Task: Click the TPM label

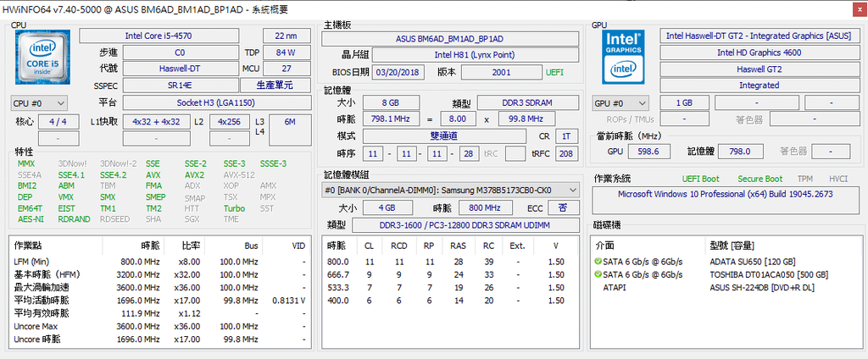Action: pos(805,179)
